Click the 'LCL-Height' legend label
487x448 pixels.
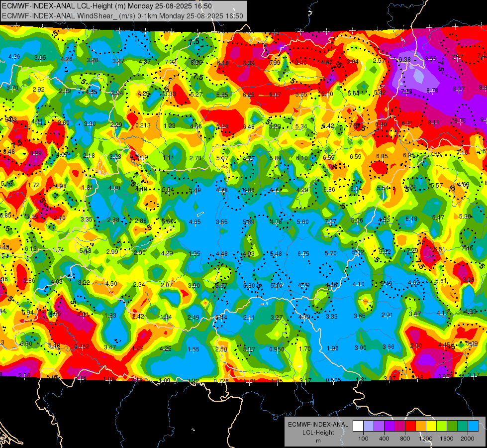point(318,433)
